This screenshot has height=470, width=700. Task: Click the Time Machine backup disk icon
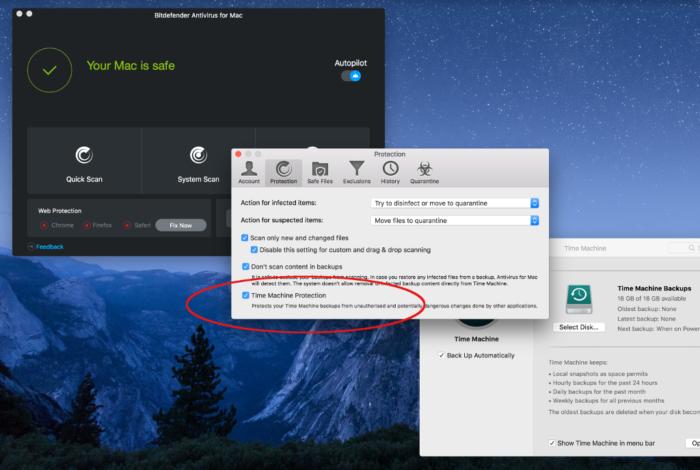pos(579,300)
